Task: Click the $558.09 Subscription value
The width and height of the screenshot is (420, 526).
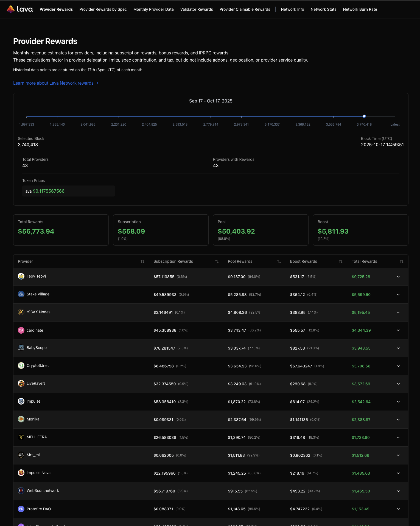Action: tap(131, 231)
